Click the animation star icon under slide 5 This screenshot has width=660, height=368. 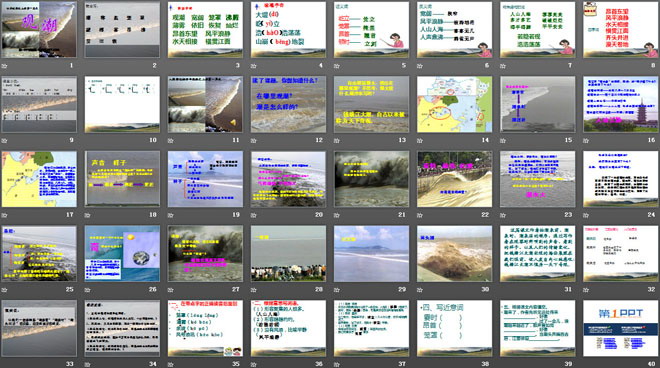pos(337,66)
